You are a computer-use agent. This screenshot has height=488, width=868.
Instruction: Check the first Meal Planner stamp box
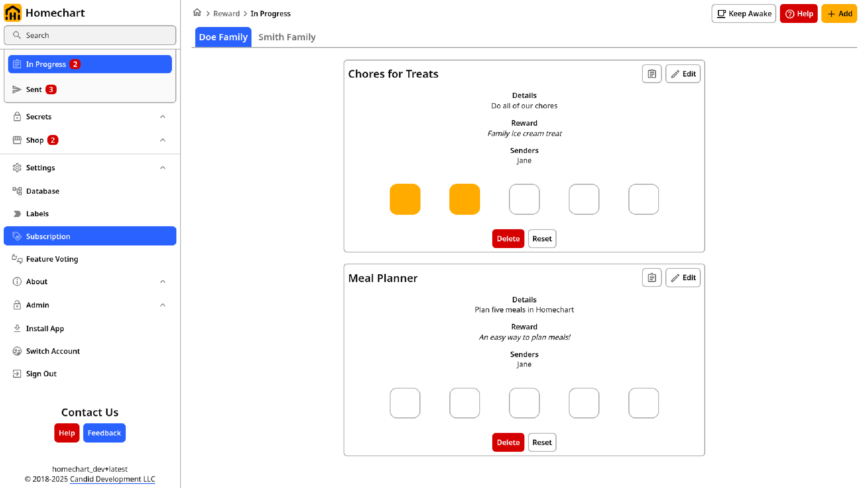pyautogui.click(x=405, y=403)
